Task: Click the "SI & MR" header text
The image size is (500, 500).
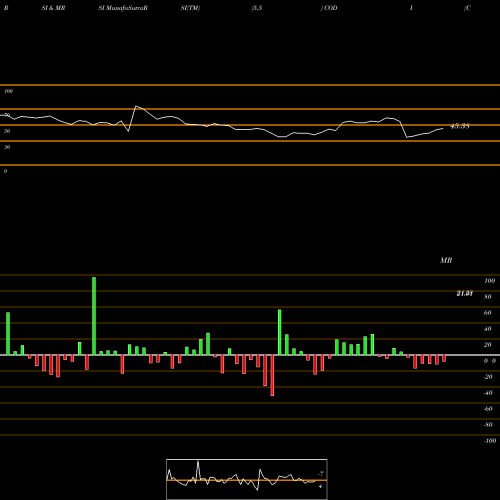Action: 53,8
